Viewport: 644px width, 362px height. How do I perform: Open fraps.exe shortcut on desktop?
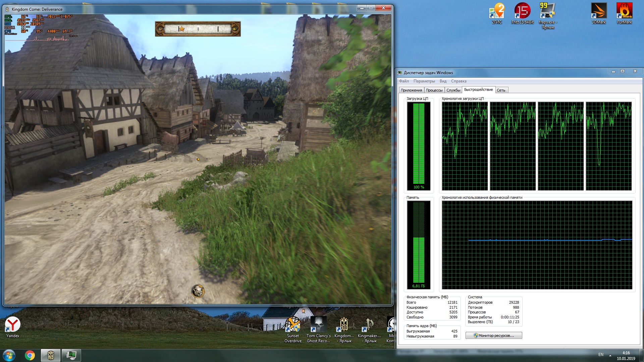tap(548, 13)
